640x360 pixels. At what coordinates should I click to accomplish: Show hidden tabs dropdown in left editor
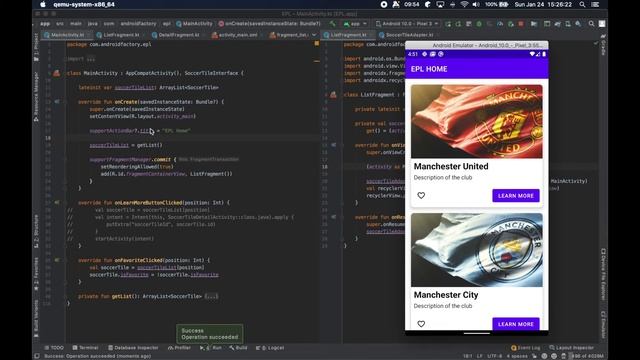tap(314, 35)
